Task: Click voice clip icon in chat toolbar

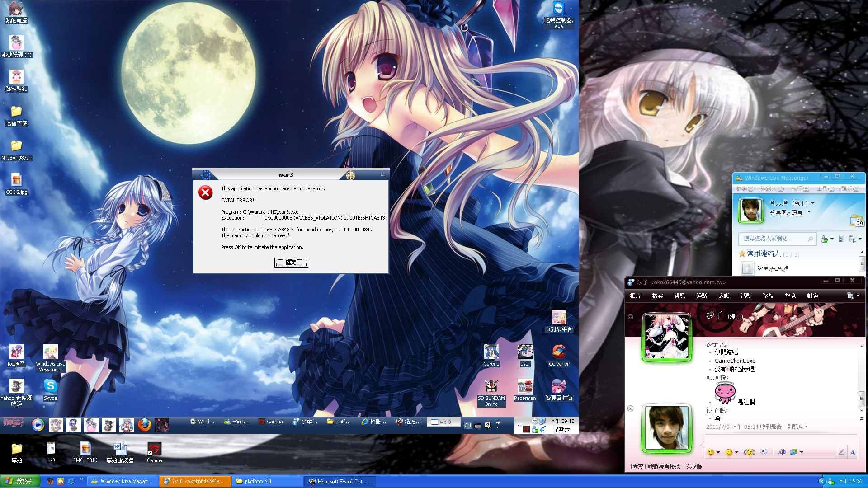Action: [764, 452]
